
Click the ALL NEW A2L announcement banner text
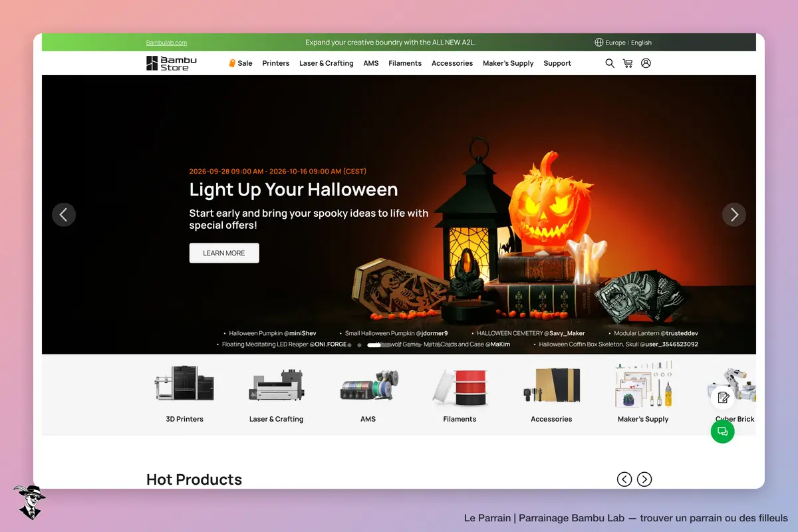point(390,43)
